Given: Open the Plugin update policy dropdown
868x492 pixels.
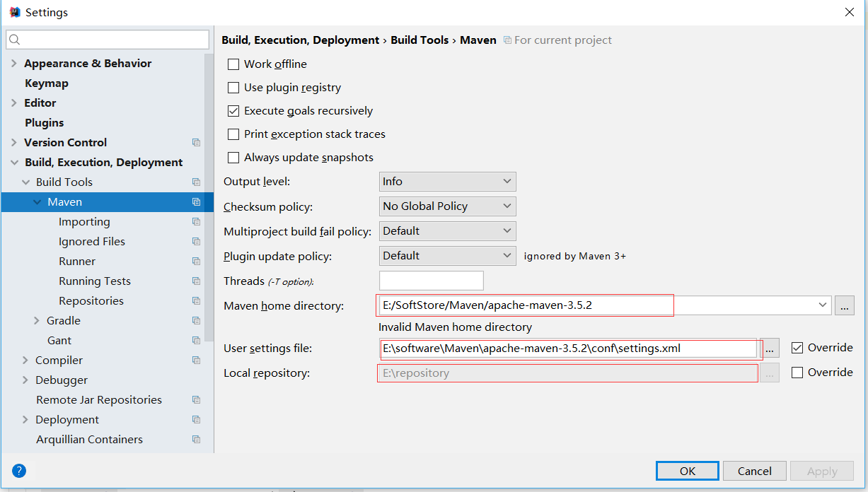Looking at the screenshot, I should pyautogui.click(x=448, y=256).
